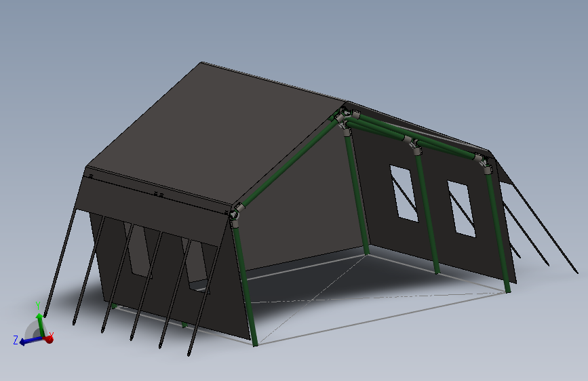Select the green front corner leg pole

[244, 286]
